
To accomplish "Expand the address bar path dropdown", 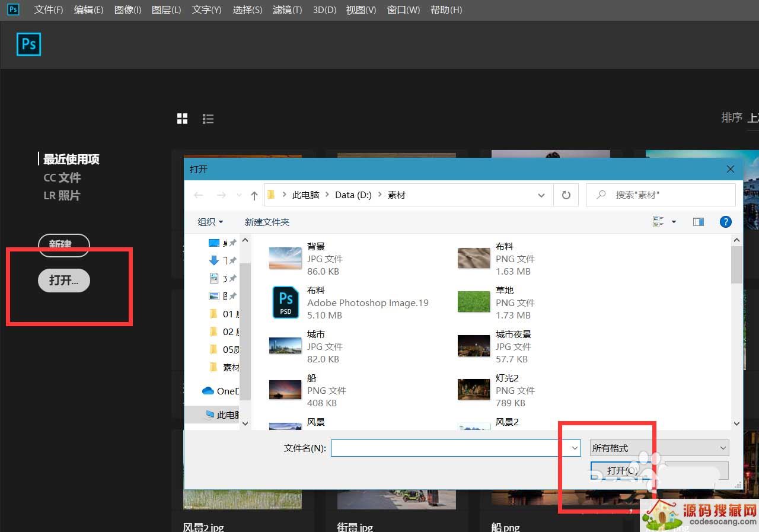I will (x=541, y=195).
